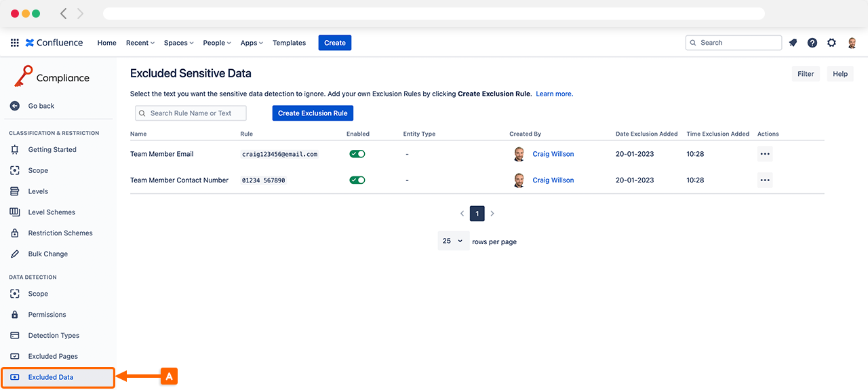Click the Create Exclusion Rule button
The width and height of the screenshot is (868, 390).
click(313, 113)
